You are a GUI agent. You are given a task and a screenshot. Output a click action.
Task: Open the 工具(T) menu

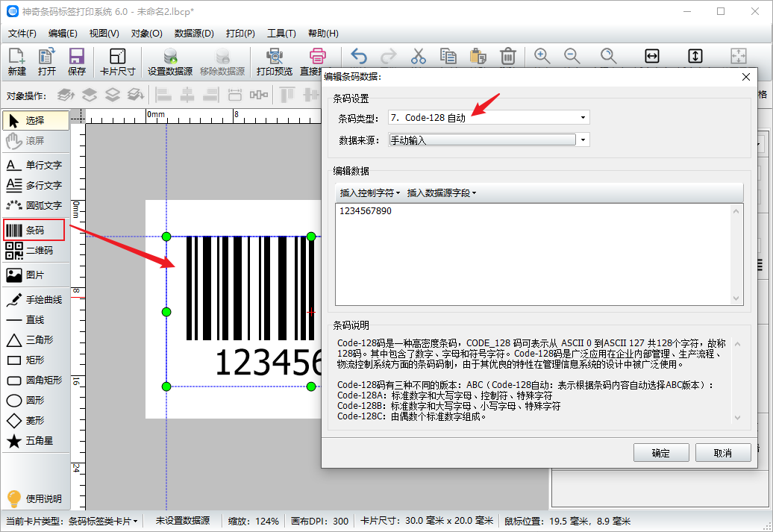pyautogui.click(x=281, y=34)
